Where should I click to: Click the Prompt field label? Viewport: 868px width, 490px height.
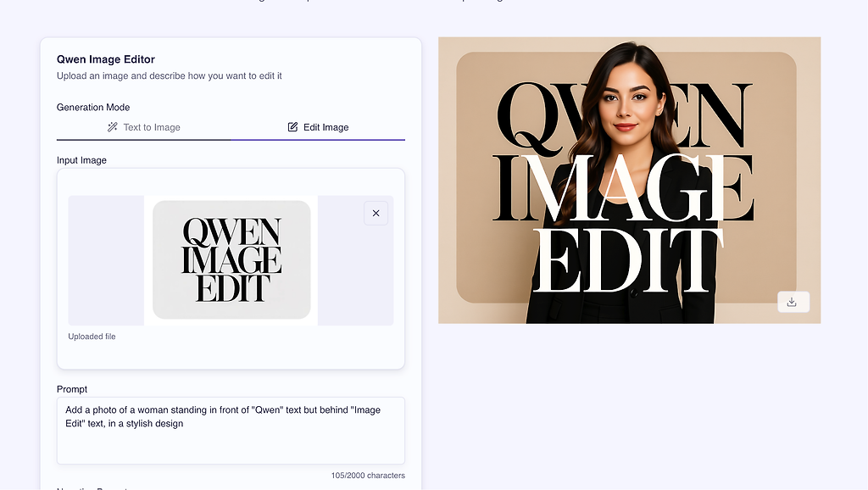[x=72, y=389]
